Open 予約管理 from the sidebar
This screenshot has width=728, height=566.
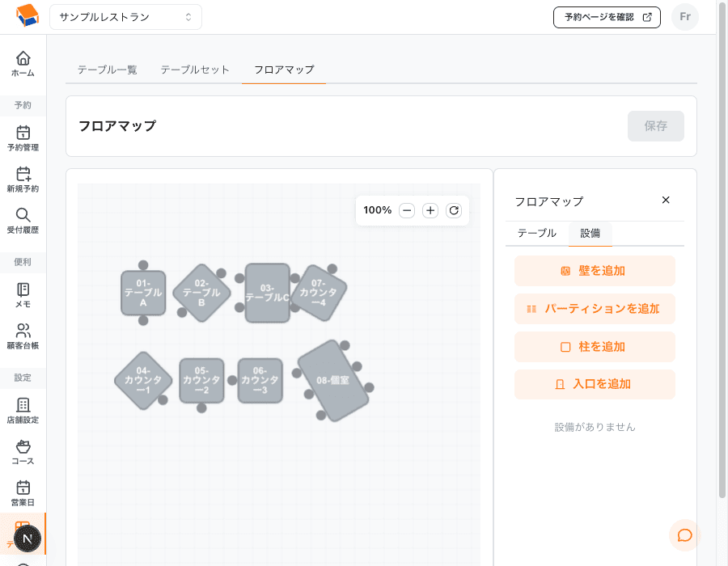pos(23,136)
